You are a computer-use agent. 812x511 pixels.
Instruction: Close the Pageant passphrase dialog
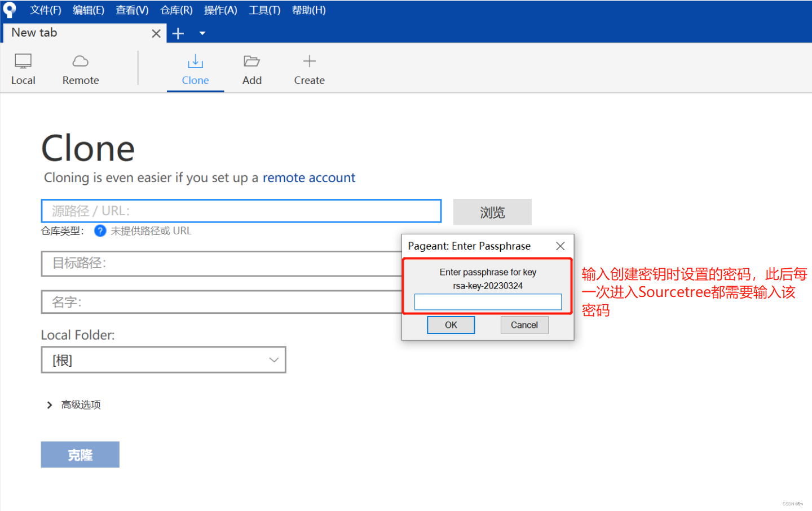[560, 246]
